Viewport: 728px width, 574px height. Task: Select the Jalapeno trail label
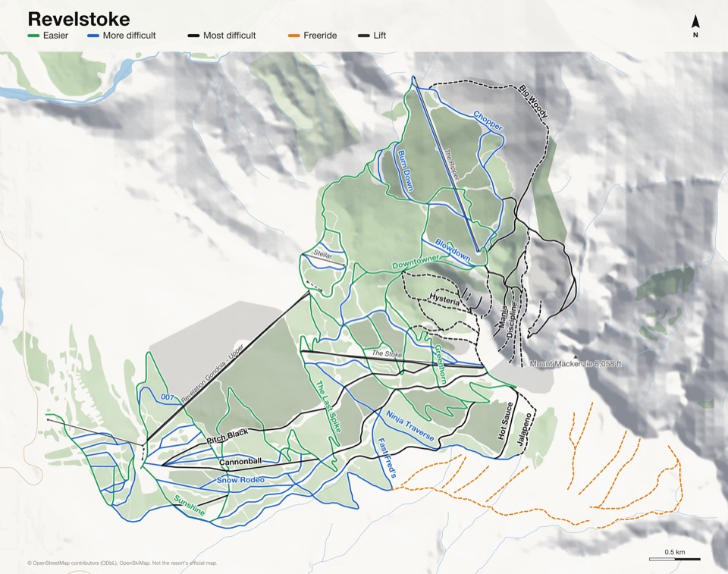pos(525,429)
